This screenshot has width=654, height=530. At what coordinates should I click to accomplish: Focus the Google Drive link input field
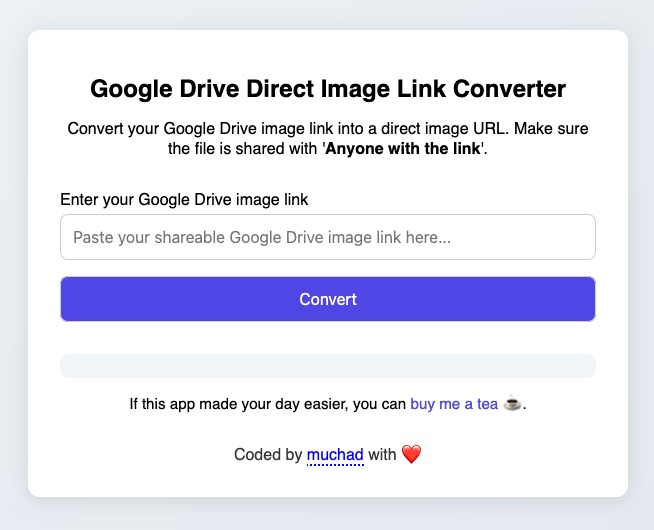click(328, 237)
